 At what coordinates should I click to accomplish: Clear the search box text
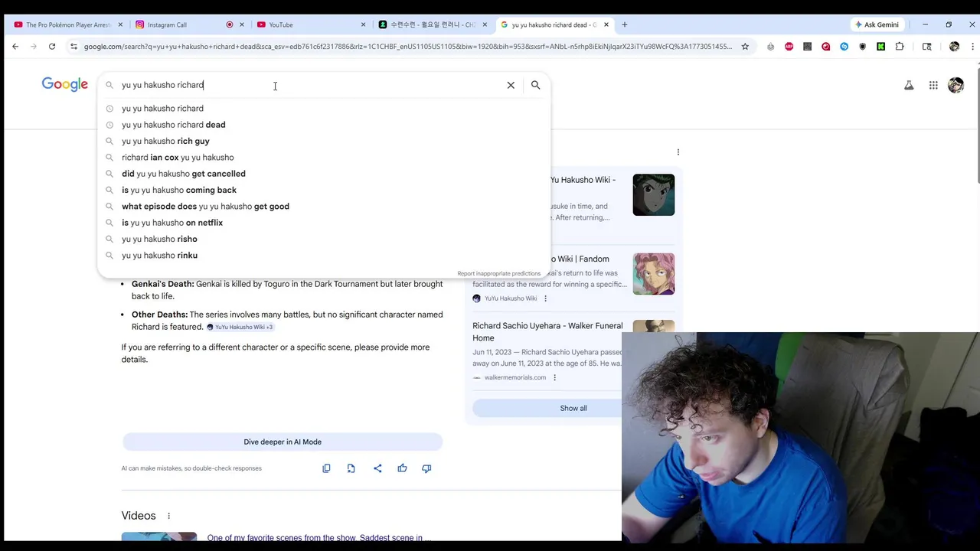511,85
